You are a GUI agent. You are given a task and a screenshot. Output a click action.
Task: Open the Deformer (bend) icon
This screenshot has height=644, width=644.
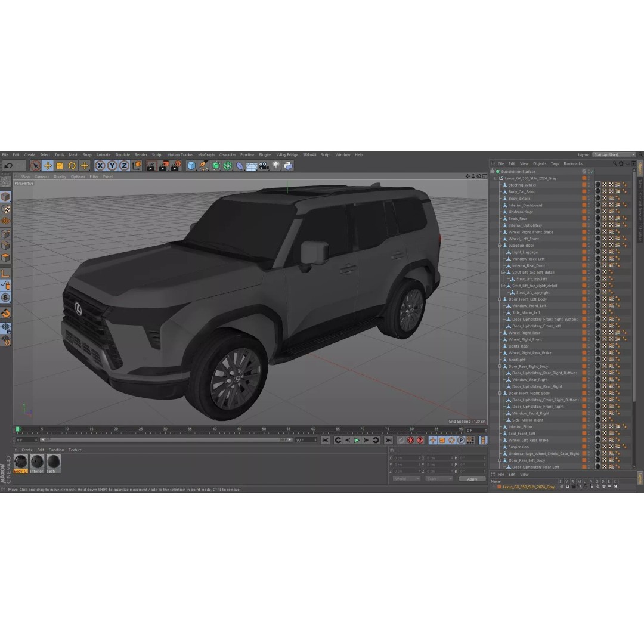pos(240,166)
